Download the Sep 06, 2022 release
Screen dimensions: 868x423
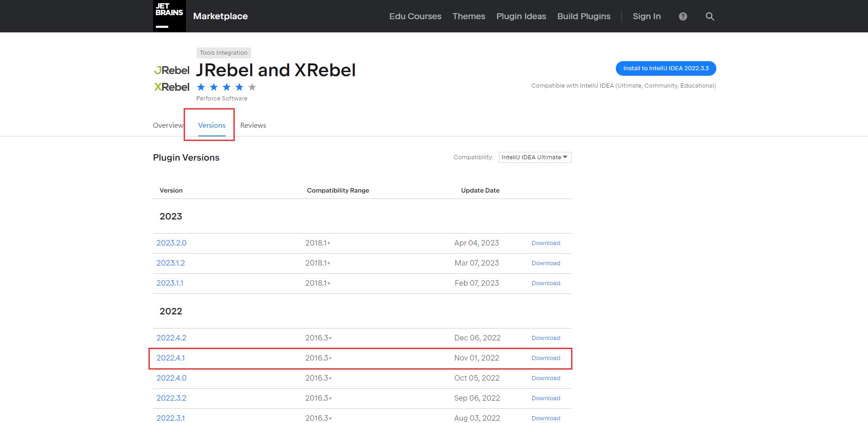click(546, 398)
